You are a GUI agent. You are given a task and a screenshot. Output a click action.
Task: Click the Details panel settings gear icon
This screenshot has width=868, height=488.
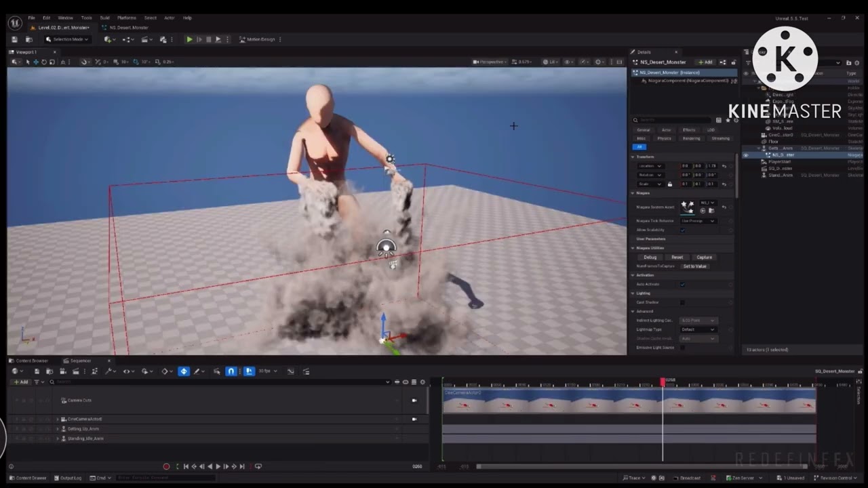(735, 120)
